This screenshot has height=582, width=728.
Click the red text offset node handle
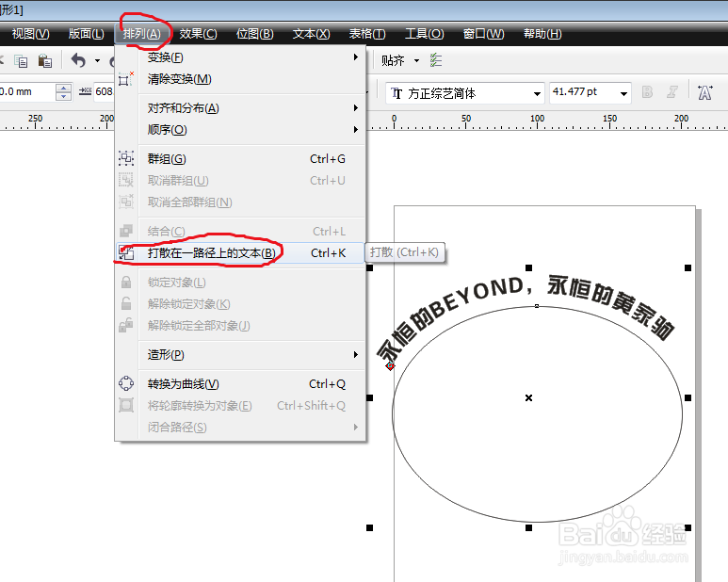[x=391, y=366]
